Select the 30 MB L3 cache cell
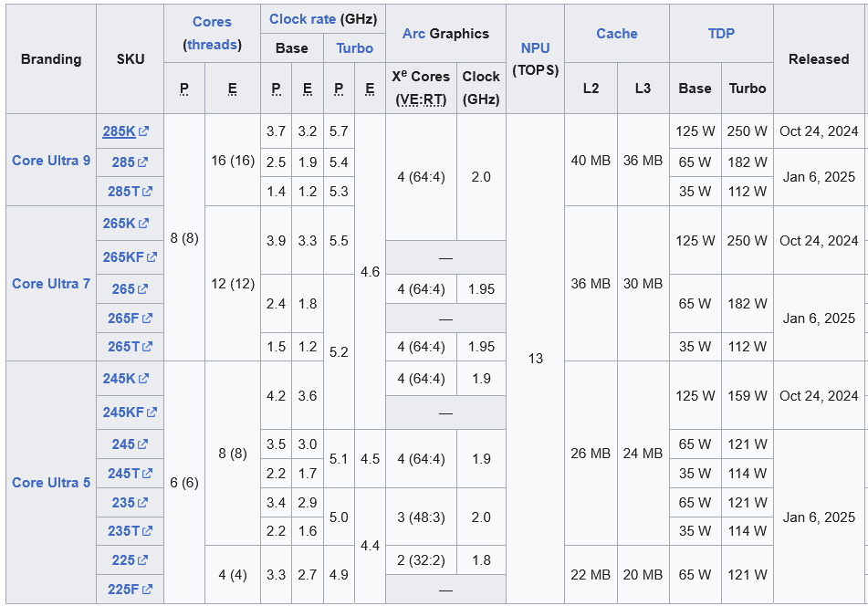 (x=643, y=284)
